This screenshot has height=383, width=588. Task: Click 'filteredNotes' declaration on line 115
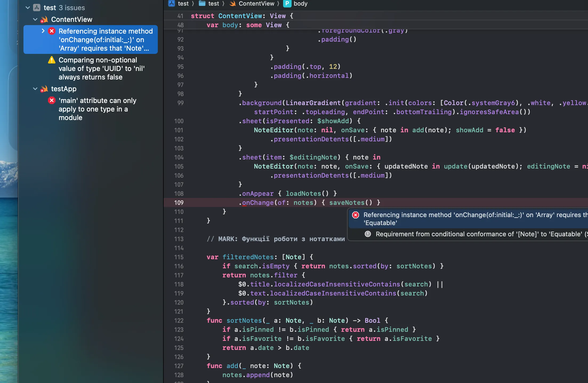[x=248, y=257]
